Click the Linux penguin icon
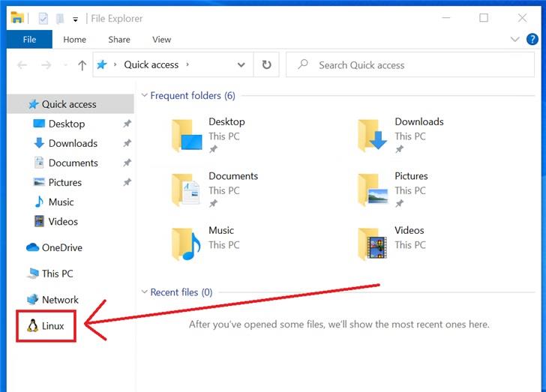The height and width of the screenshot is (392, 546). tap(33, 326)
